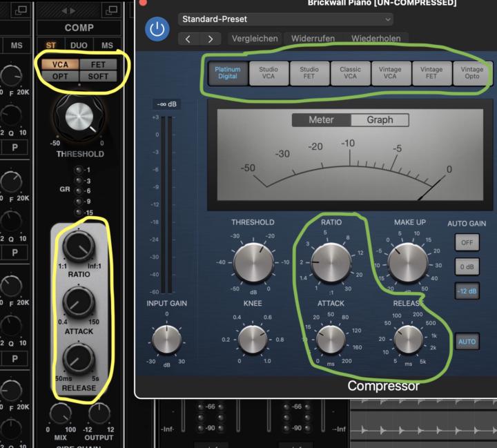This screenshot has width=497, height=448.
Task: Select FET mode in COMP channel strip
Action: coord(98,65)
